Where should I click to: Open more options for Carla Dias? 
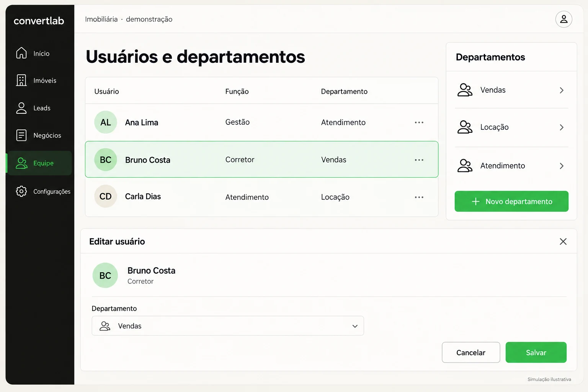419,197
